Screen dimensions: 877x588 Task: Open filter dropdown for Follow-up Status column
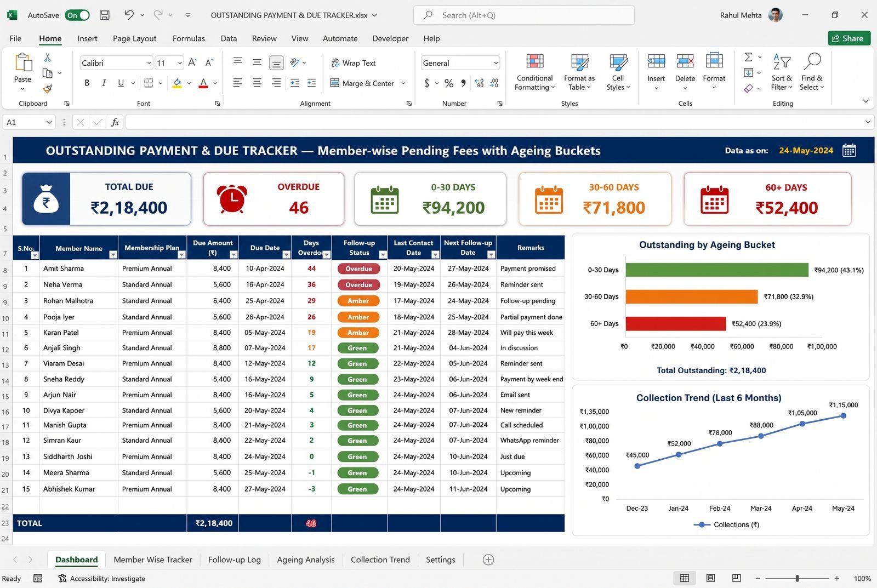coord(383,255)
